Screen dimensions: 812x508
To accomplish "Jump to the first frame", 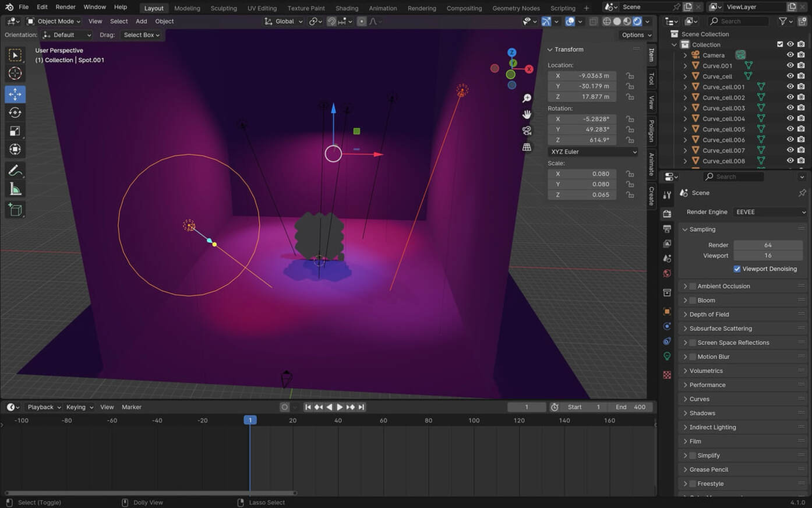I will point(308,407).
